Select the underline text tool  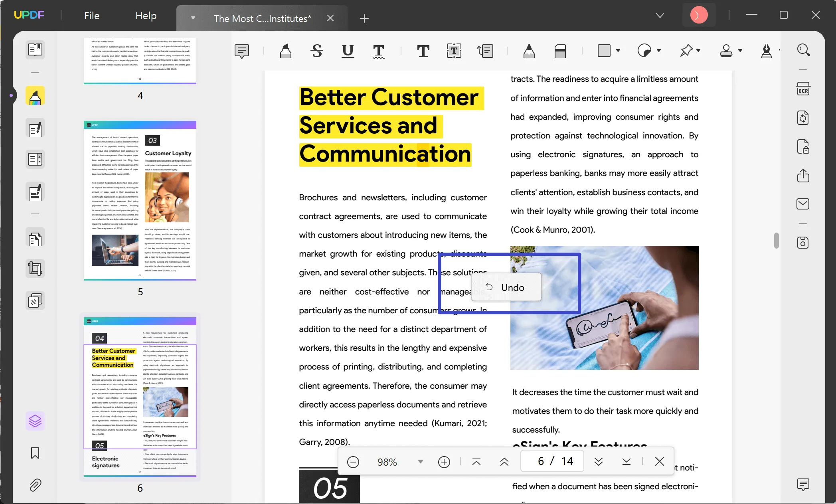[346, 50]
